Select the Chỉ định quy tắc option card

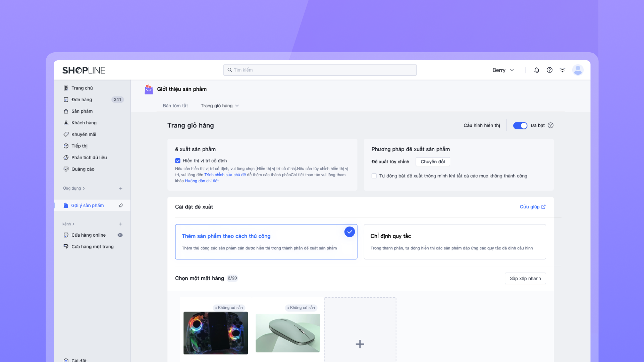454,242
